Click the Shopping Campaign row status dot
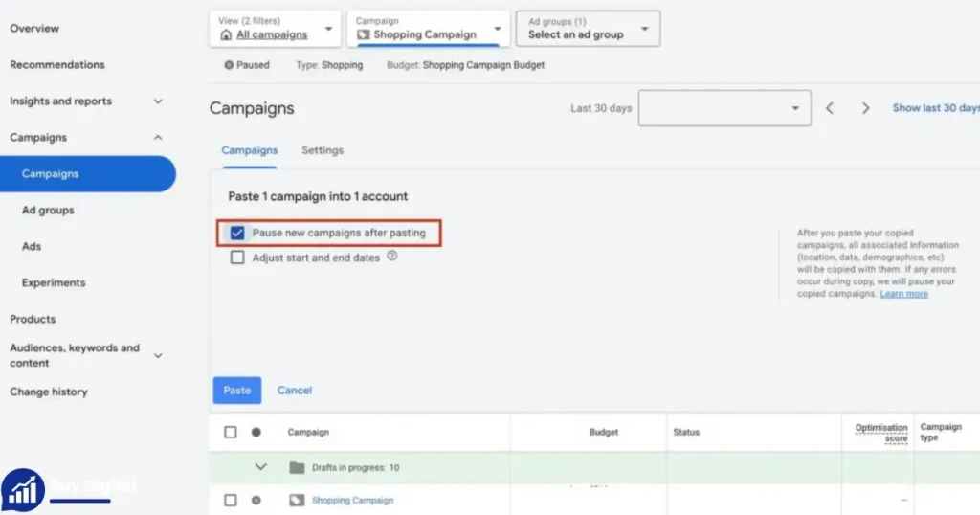 click(256, 500)
